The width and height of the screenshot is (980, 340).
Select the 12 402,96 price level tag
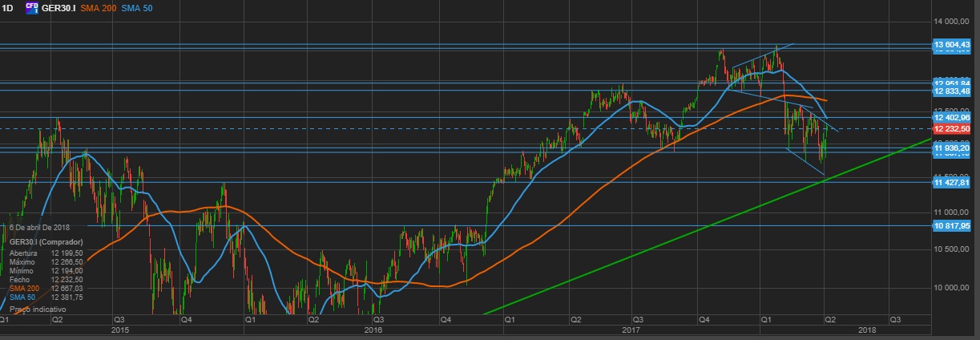951,118
